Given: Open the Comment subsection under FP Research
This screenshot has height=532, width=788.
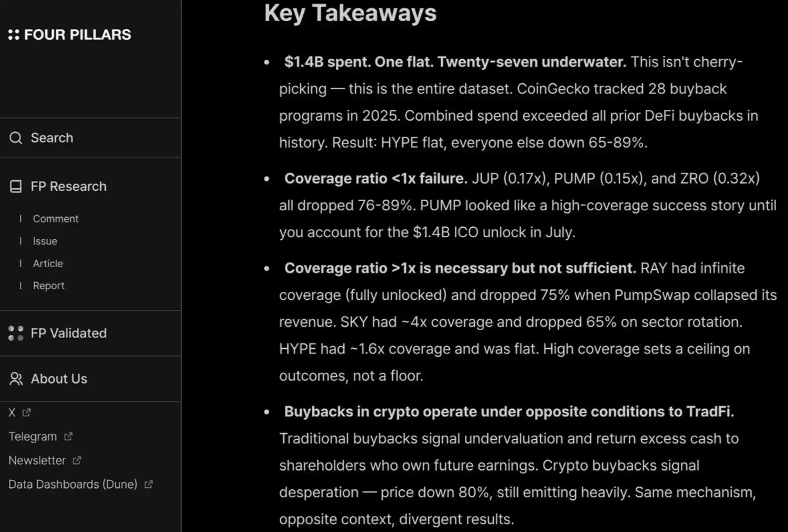Looking at the screenshot, I should [x=56, y=219].
